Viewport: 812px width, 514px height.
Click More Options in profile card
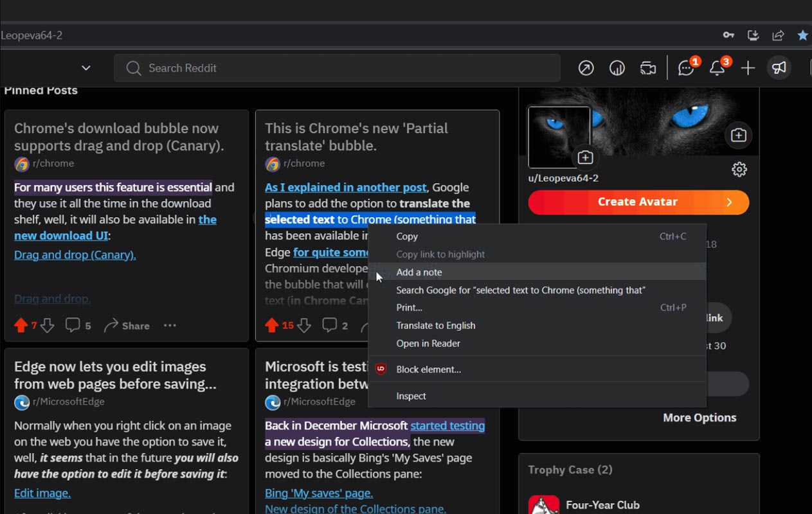pyautogui.click(x=699, y=418)
